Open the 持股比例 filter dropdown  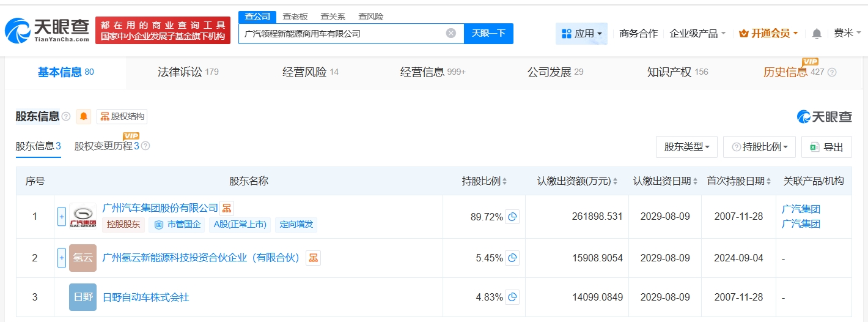759,147
